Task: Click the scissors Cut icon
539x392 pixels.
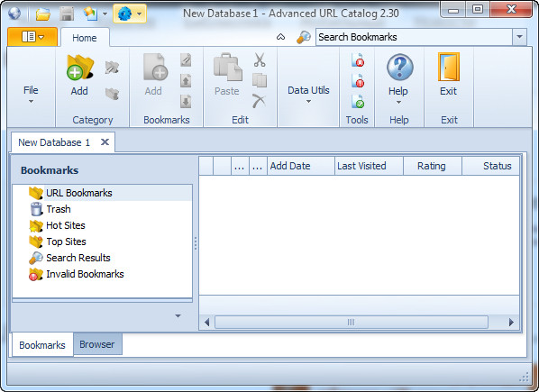Action: pos(260,59)
